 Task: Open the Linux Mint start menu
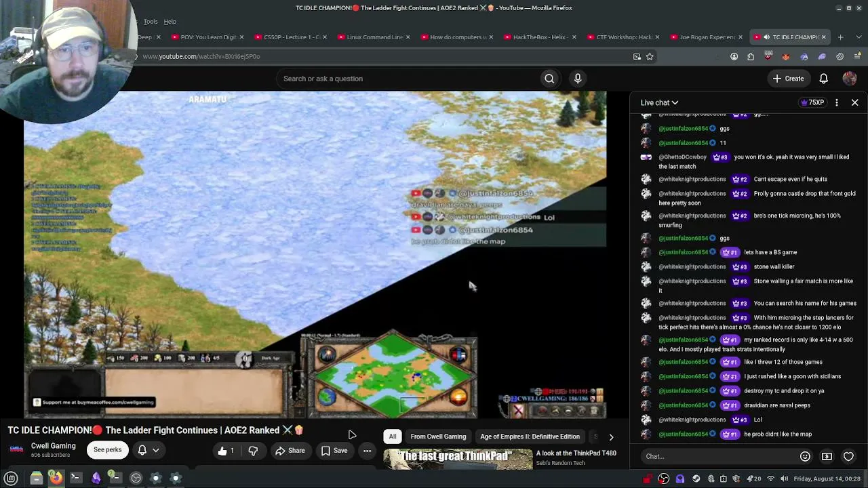[x=11, y=479]
